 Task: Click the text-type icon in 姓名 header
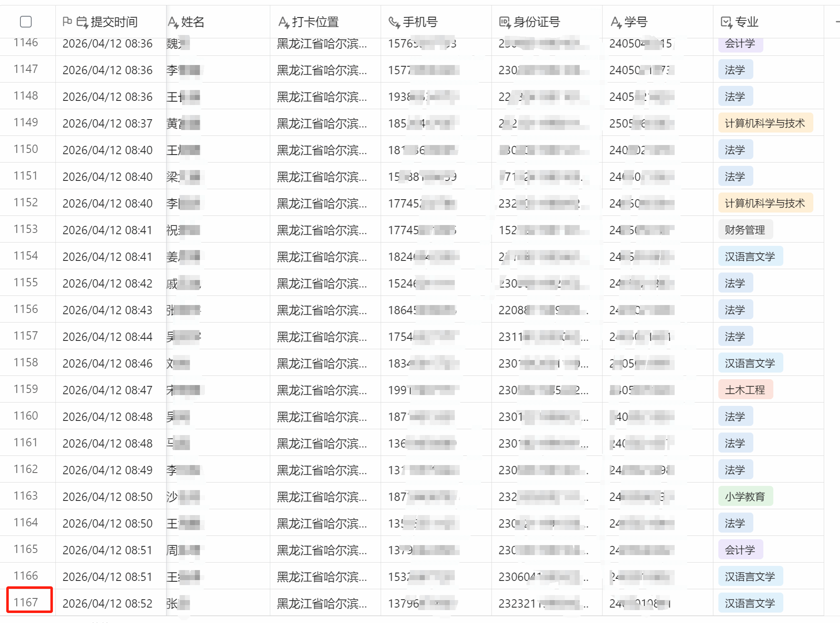coord(173,22)
